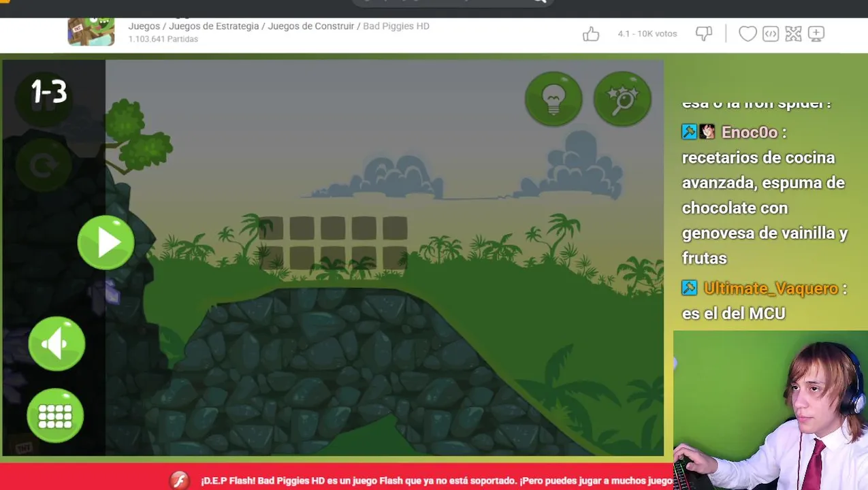Click the dimmed restart button in the game
868x490 pixels.
(43, 165)
